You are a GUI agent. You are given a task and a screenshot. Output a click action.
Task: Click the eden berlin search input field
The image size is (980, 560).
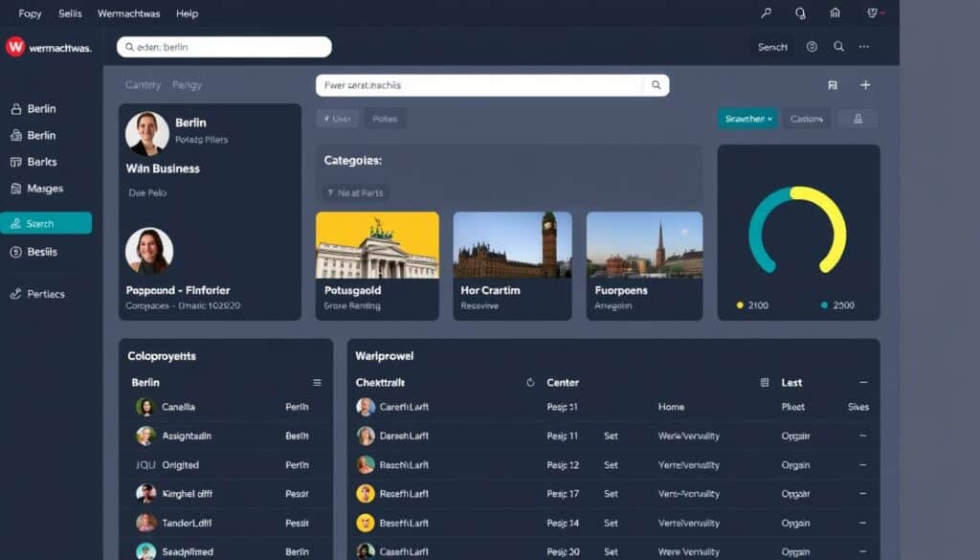point(223,46)
